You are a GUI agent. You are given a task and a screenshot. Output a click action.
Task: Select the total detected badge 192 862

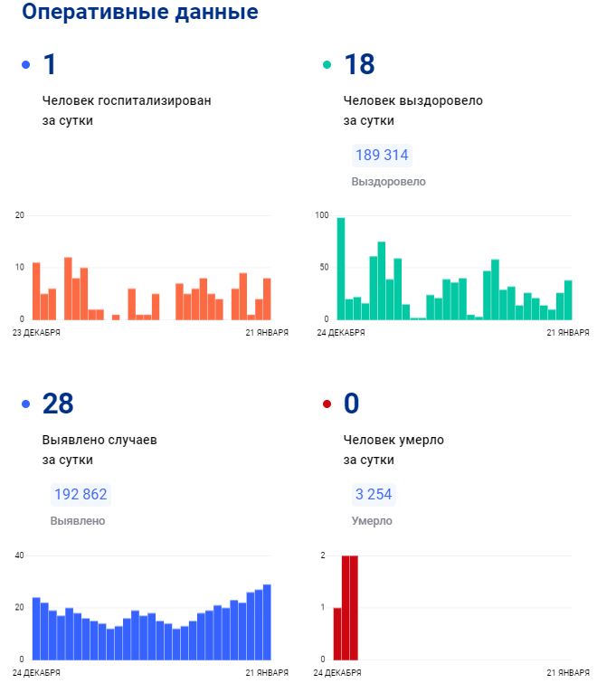(81, 495)
